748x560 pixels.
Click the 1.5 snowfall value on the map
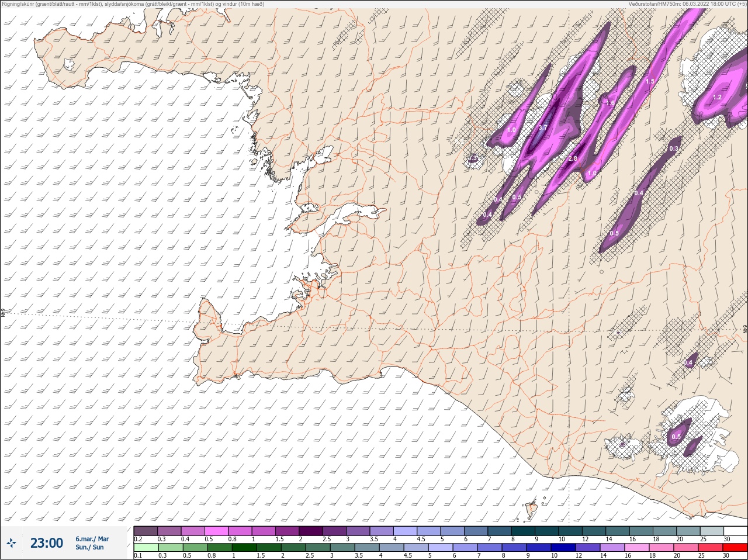[x=650, y=81]
